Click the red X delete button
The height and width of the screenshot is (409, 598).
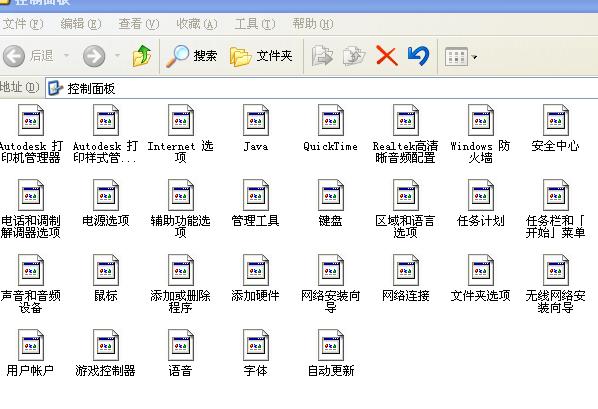click(387, 56)
